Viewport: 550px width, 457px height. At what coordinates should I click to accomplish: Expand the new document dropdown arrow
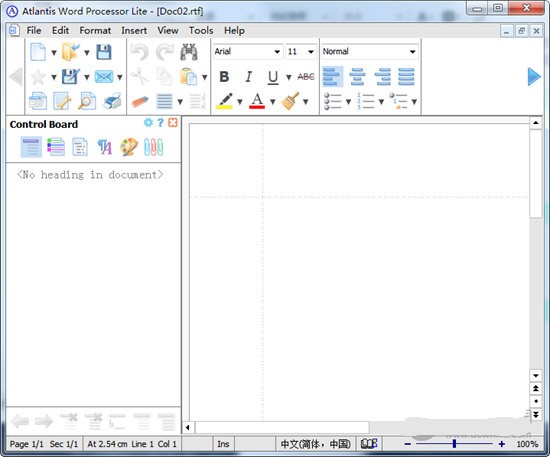[54, 53]
